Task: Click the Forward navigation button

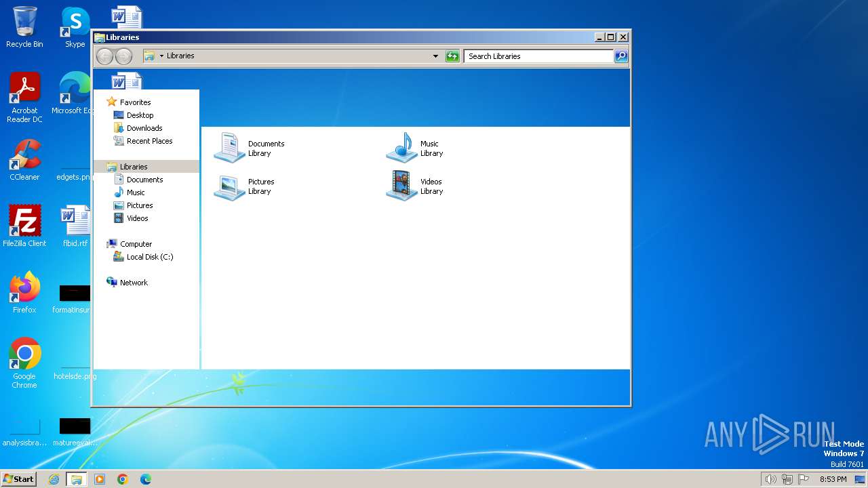Action: (123, 56)
